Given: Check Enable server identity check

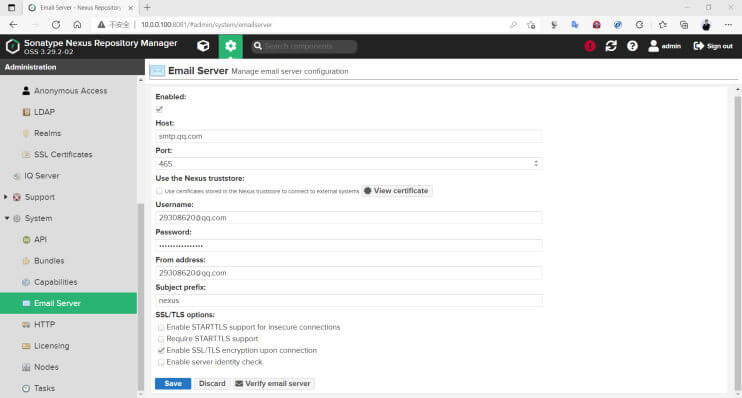Looking at the screenshot, I should (161, 362).
